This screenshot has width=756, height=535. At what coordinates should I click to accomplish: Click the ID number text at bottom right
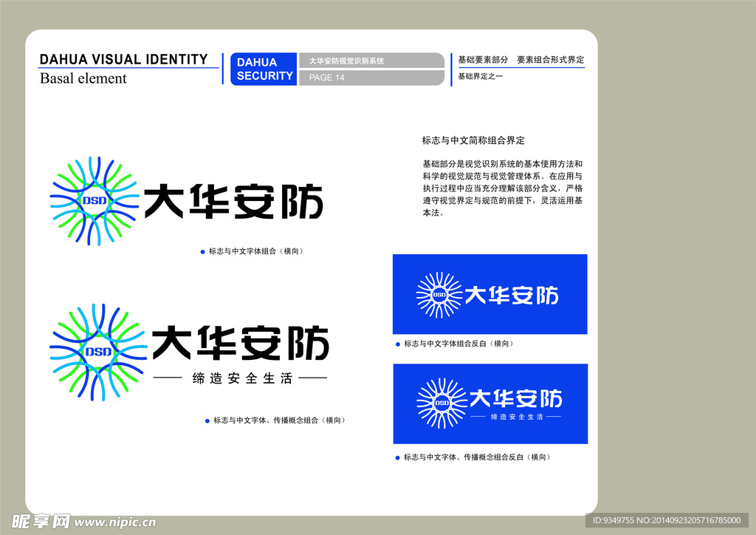(x=667, y=520)
